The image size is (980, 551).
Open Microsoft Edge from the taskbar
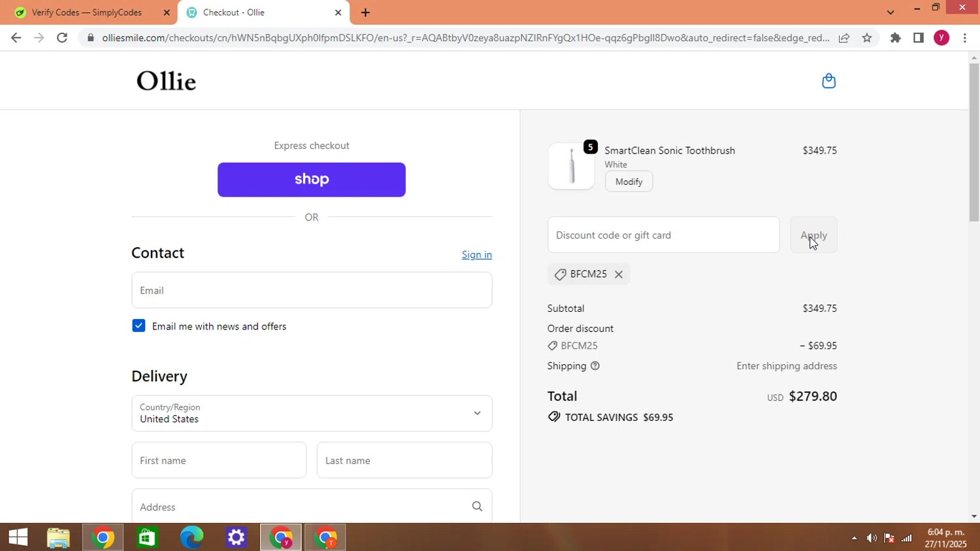click(x=192, y=537)
